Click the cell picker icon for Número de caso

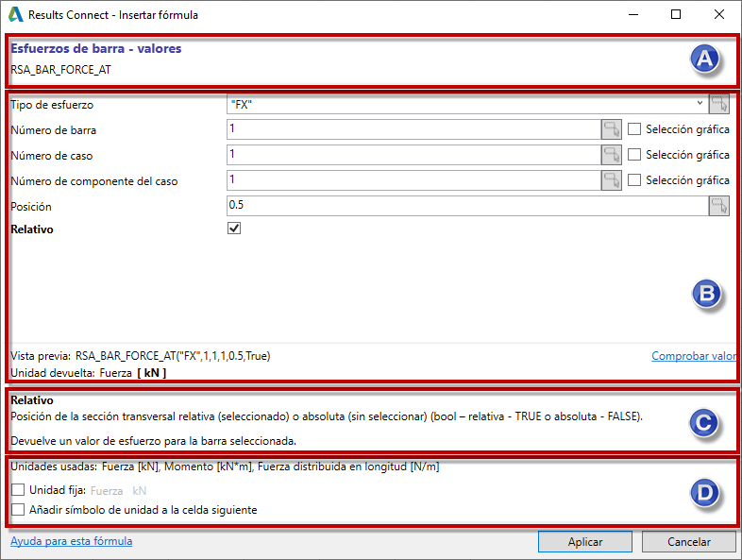click(x=611, y=155)
